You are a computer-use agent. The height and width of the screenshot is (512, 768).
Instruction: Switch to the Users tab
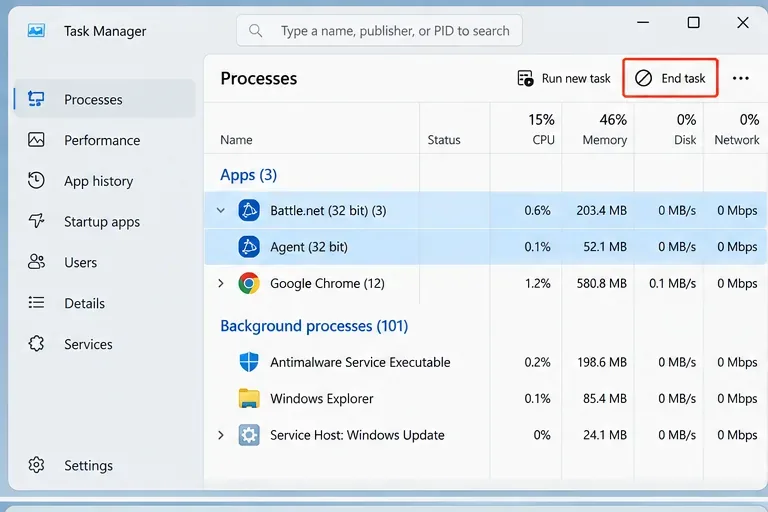click(80, 262)
